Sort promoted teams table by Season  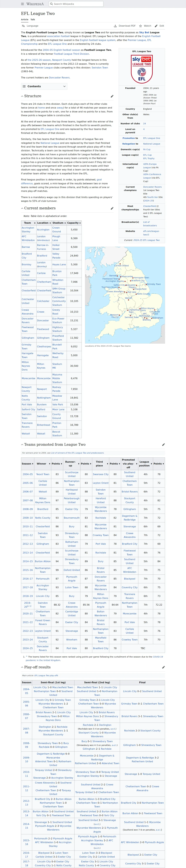[28, 464]
